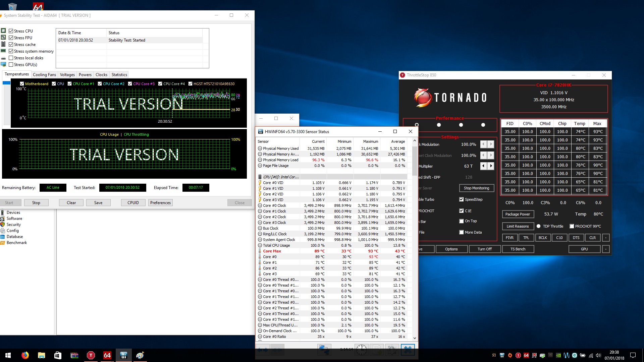Click NVIDIA icon in system tray

tap(558, 355)
